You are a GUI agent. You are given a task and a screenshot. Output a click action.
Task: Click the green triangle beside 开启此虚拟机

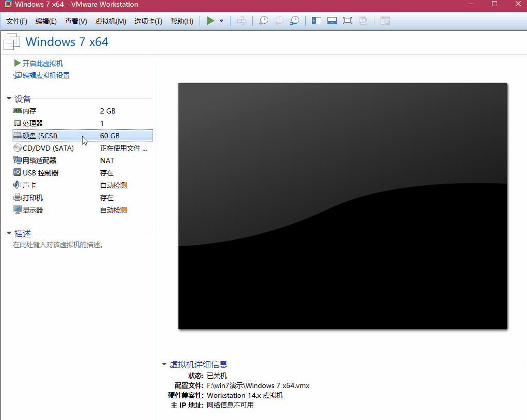(18, 63)
